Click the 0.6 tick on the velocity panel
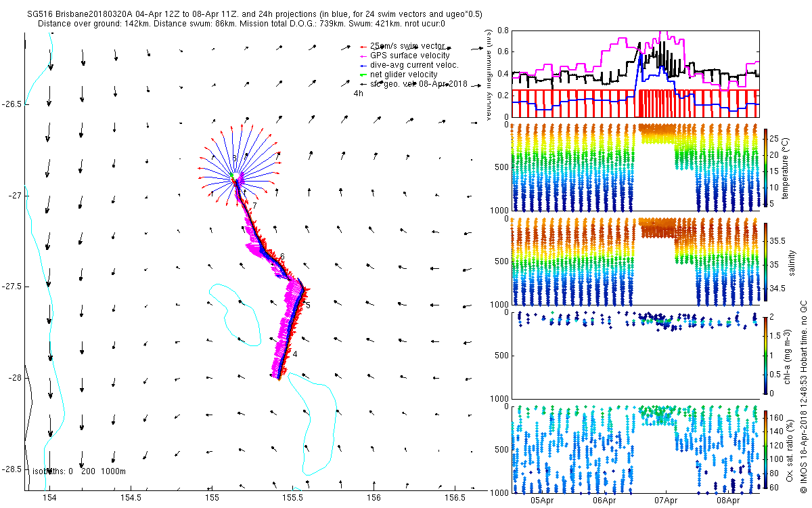 click(x=501, y=51)
